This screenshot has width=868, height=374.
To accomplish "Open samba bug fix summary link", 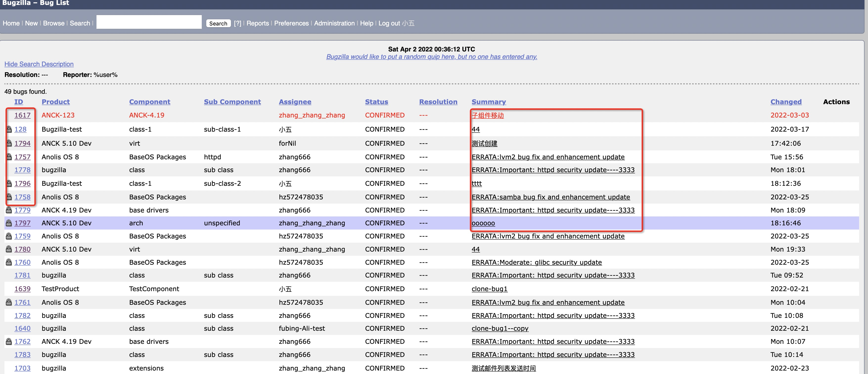I will pyautogui.click(x=550, y=197).
